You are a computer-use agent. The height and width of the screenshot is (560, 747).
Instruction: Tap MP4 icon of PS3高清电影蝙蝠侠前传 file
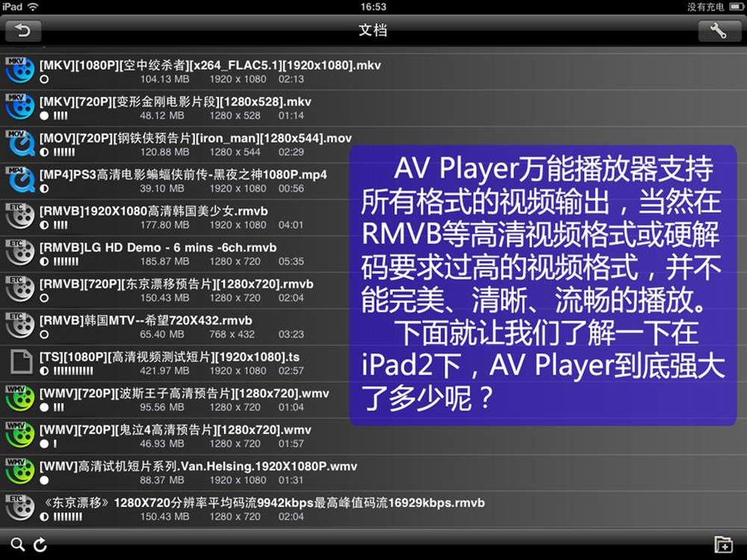(x=20, y=180)
